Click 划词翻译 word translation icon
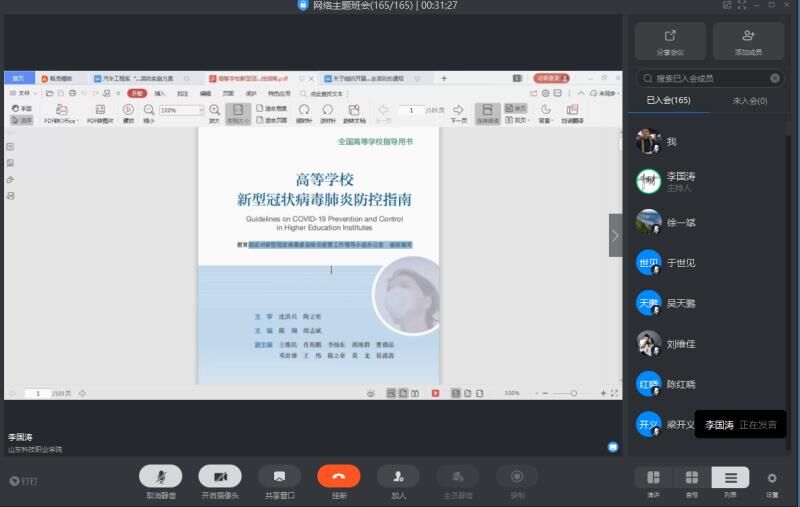Image resolution: width=800 pixels, height=507 pixels. [572, 114]
